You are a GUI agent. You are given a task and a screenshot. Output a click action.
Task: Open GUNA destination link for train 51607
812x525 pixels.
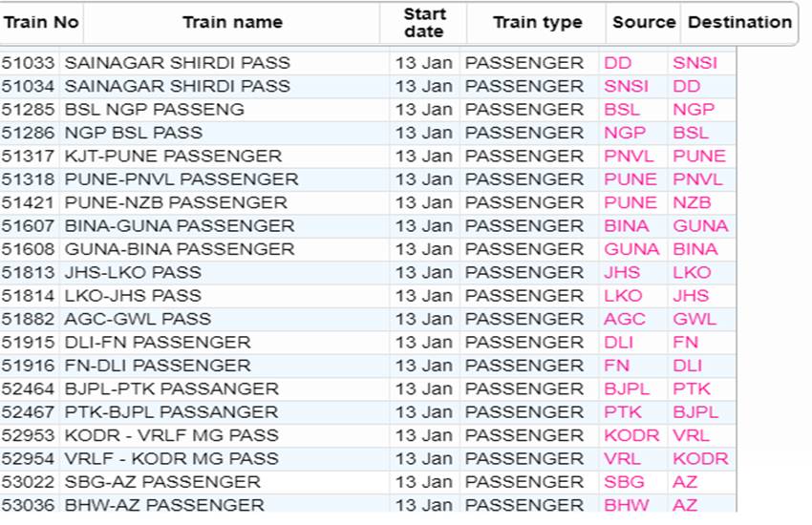[x=700, y=226]
